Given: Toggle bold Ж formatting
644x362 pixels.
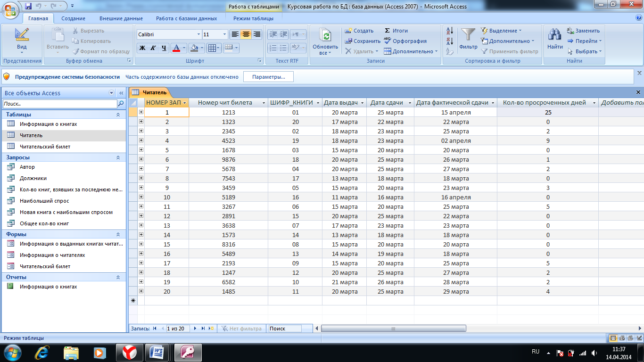Looking at the screenshot, I should (142, 48).
